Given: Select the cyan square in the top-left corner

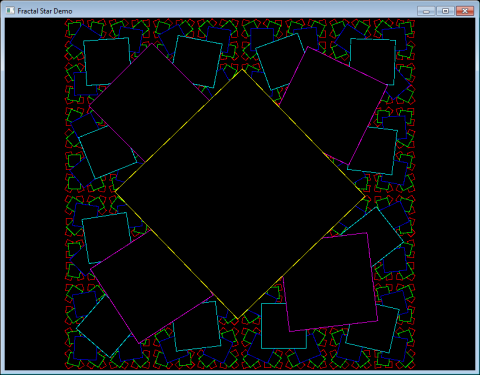Looking at the screenshot, I should click(x=107, y=62).
